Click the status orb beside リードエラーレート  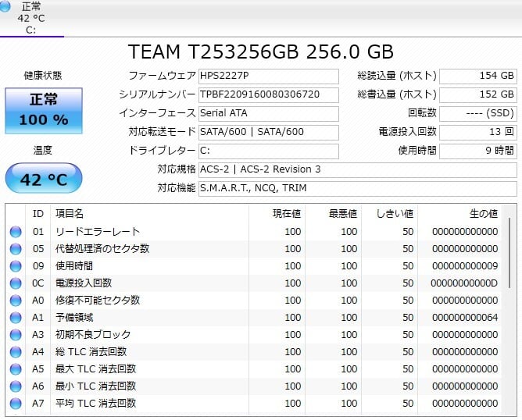point(16,232)
